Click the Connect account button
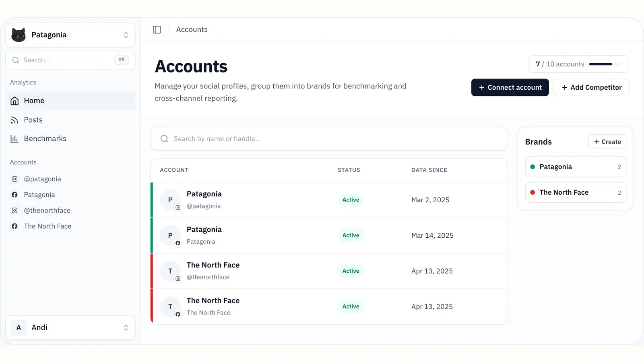This screenshot has width=644, height=362. click(510, 88)
